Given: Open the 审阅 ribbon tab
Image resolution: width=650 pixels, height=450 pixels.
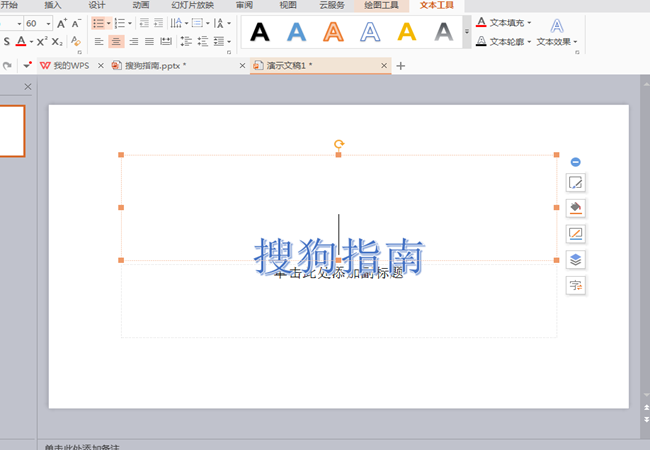Looking at the screenshot, I should pos(244,5).
